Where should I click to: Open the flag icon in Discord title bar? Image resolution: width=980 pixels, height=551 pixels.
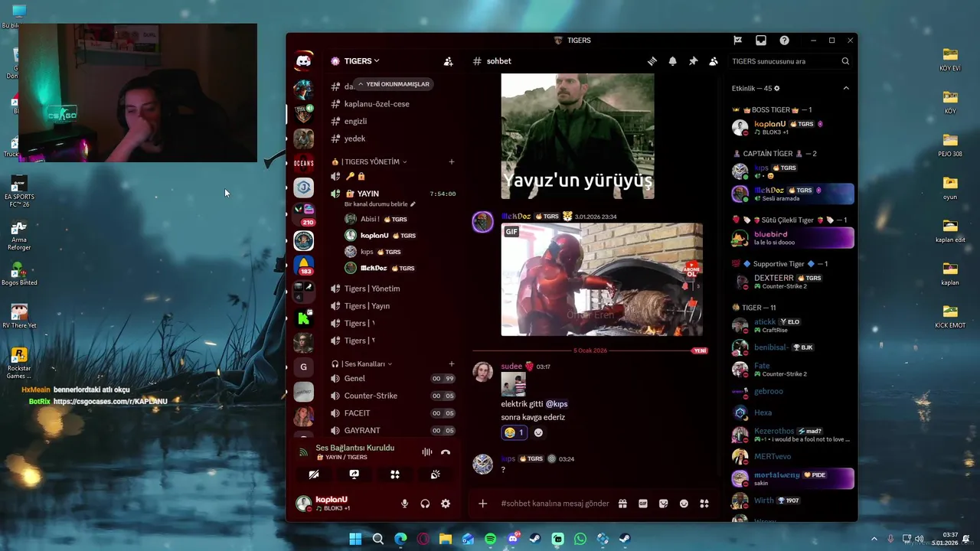tap(738, 41)
